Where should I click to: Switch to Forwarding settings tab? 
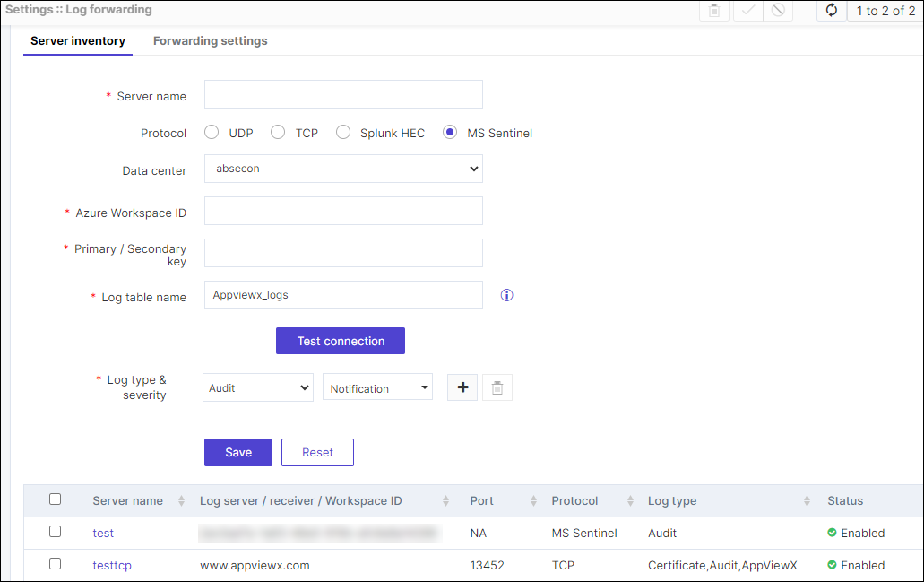(x=211, y=40)
